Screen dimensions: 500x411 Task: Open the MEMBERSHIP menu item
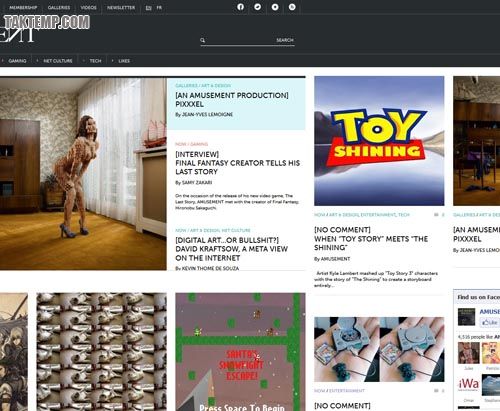(x=23, y=8)
